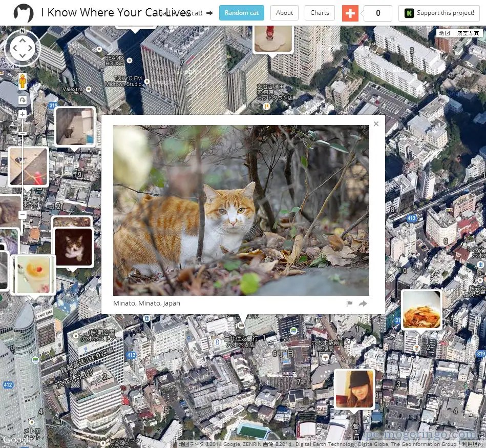Flag the cat photo as inappropriate
Image resolution: width=486 pixels, height=448 pixels.
(349, 303)
